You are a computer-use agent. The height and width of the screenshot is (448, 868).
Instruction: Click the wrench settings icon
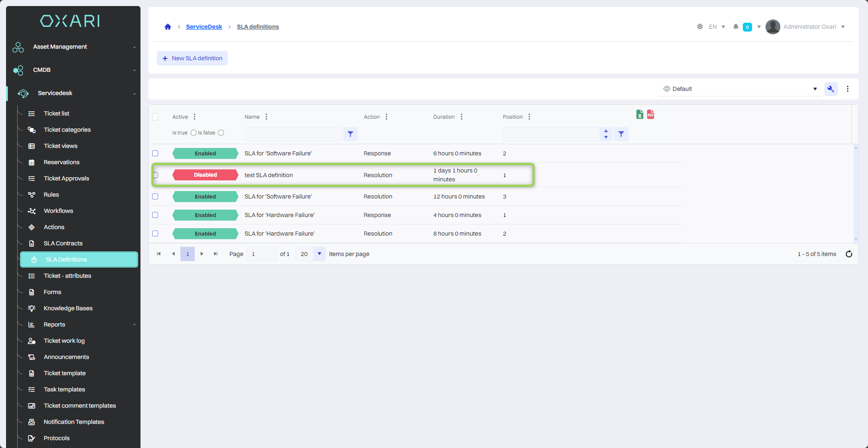click(x=830, y=89)
